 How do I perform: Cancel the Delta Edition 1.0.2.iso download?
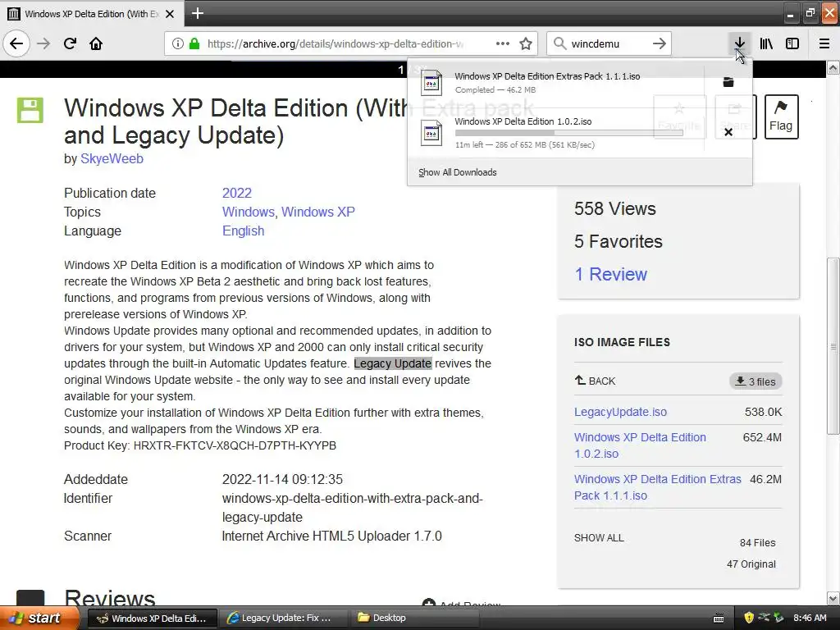tap(728, 132)
